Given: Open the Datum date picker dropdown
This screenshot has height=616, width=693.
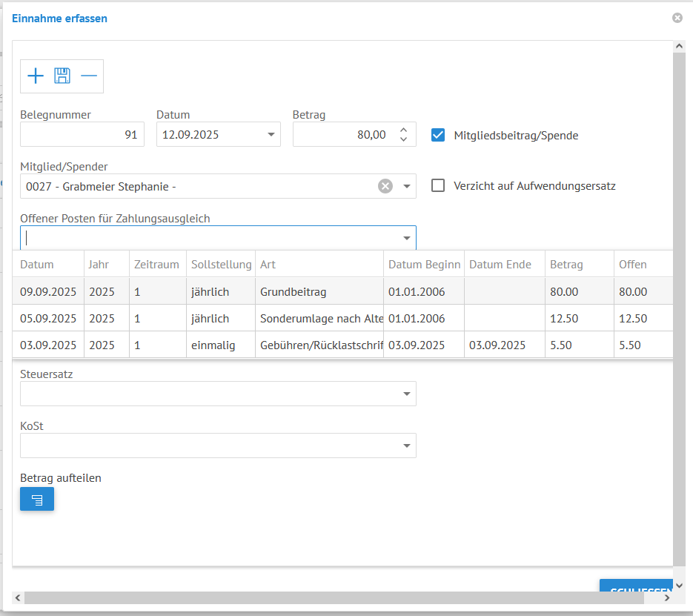Looking at the screenshot, I should pos(270,135).
